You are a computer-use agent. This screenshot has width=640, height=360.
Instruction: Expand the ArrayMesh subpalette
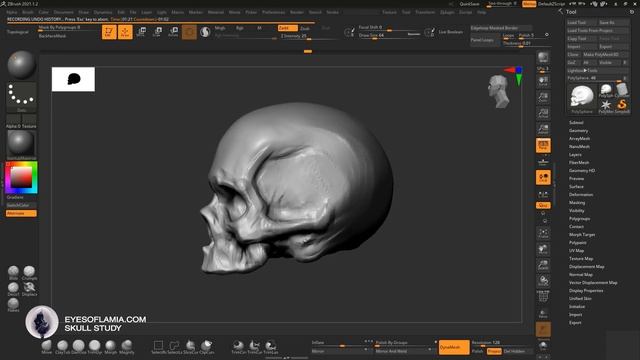[x=579, y=138]
